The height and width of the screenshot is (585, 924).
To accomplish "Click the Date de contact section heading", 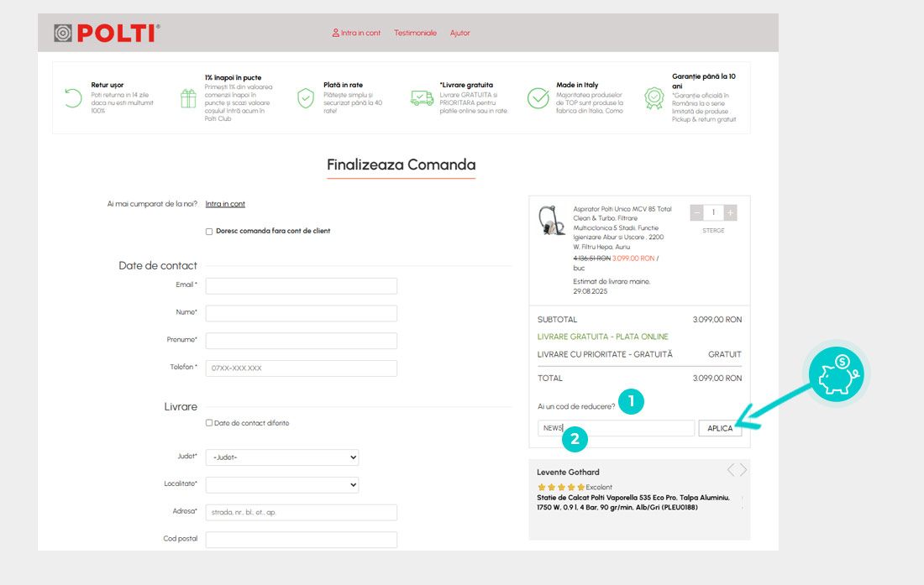I will 158,266.
